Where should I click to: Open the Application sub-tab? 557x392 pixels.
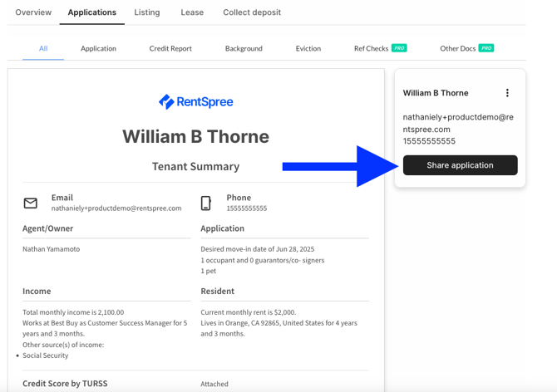[x=98, y=49]
